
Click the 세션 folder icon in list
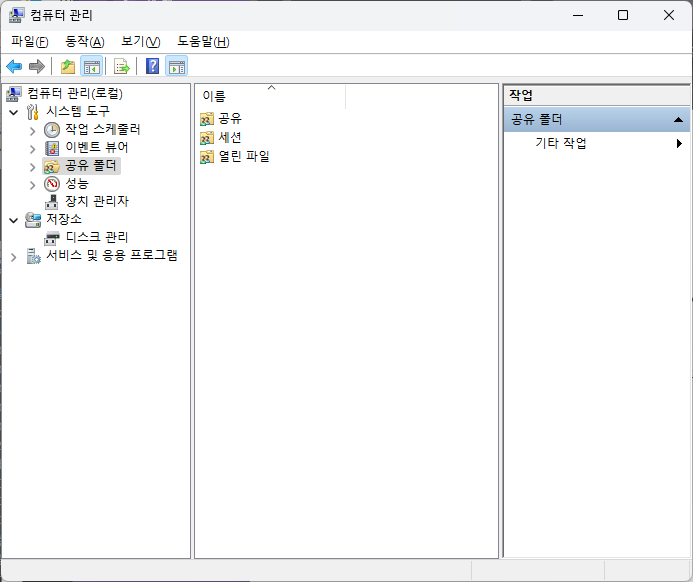(207, 138)
